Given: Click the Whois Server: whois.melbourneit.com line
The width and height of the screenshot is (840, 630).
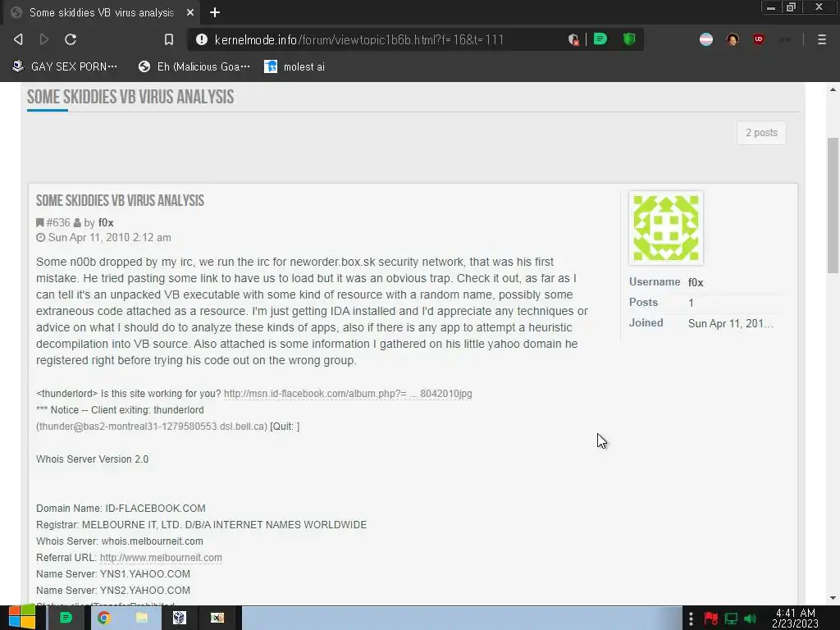Looking at the screenshot, I should point(120,541).
